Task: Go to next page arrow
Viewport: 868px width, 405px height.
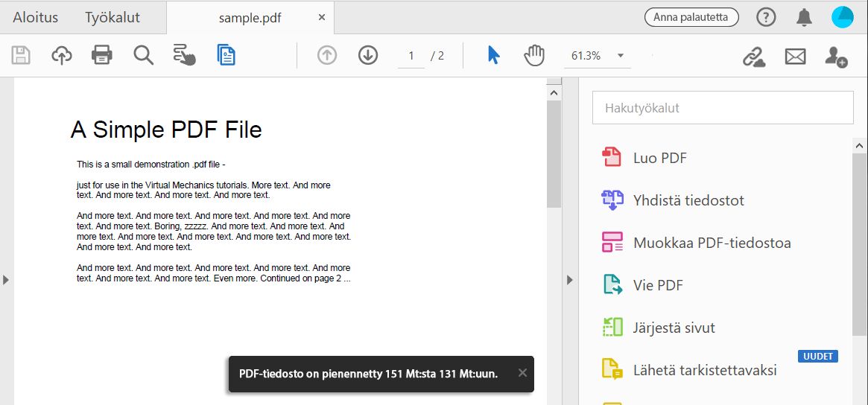Action: [x=368, y=55]
